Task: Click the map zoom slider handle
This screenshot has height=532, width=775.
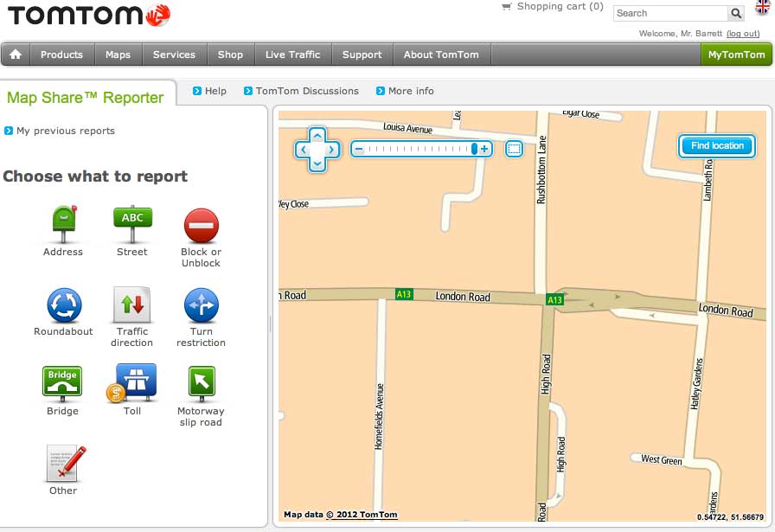Action: coord(474,149)
